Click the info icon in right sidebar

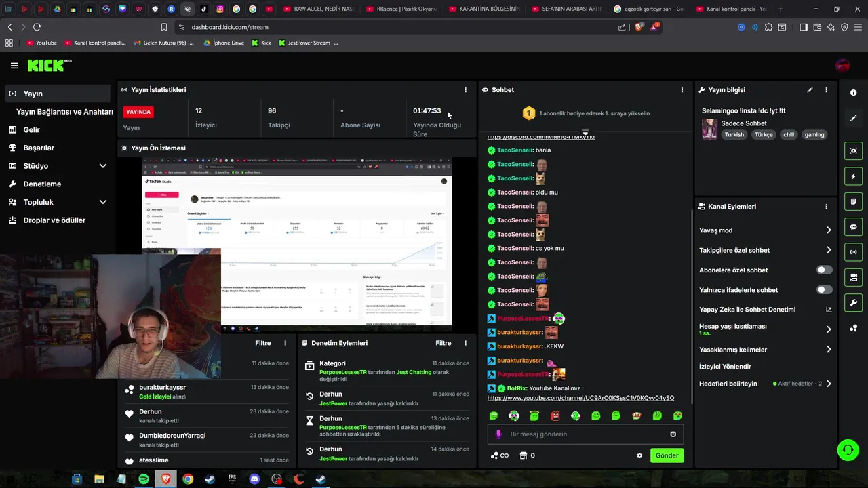(x=853, y=93)
